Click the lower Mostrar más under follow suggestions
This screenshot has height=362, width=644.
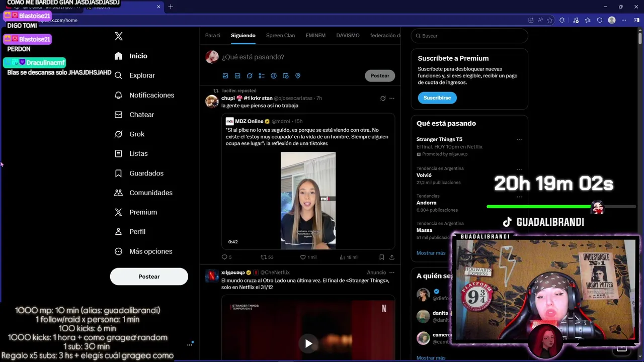pyautogui.click(x=431, y=357)
